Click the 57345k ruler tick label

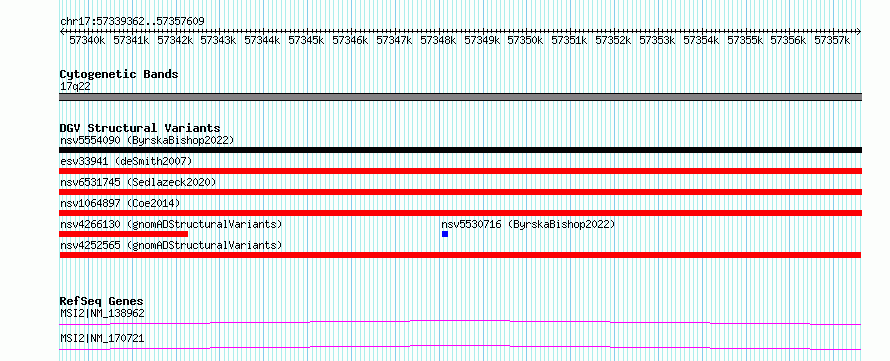[307, 40]
